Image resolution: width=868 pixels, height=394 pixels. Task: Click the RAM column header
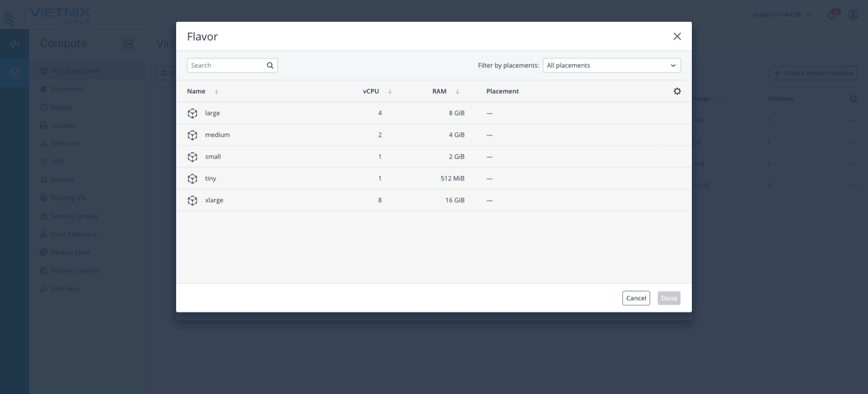pyautogui.click(x=439, y=91)
